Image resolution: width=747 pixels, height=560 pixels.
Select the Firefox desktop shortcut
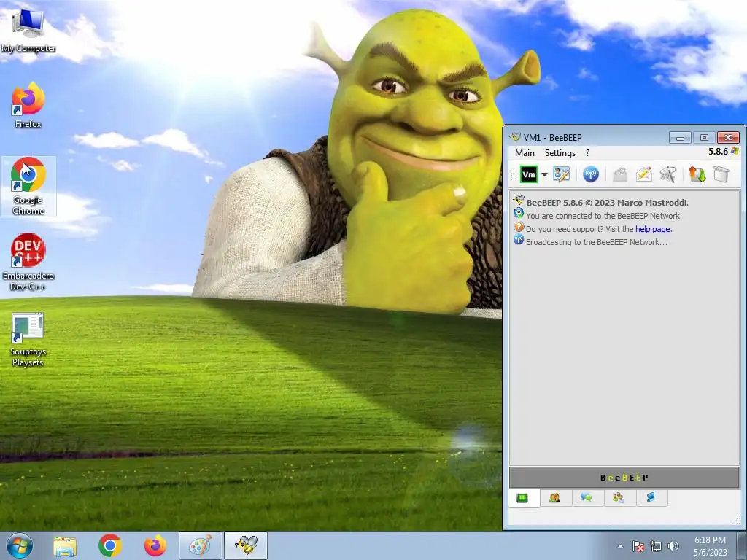28,105
